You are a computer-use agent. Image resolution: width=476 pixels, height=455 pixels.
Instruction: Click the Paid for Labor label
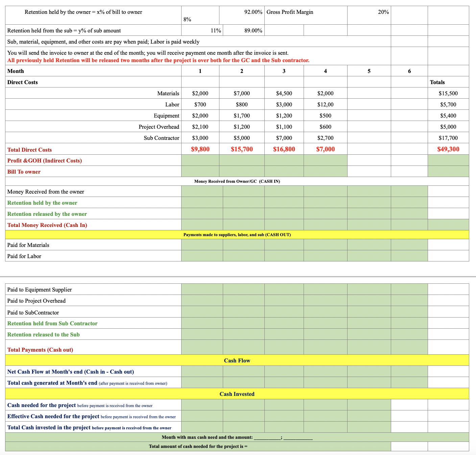[24, 256]
